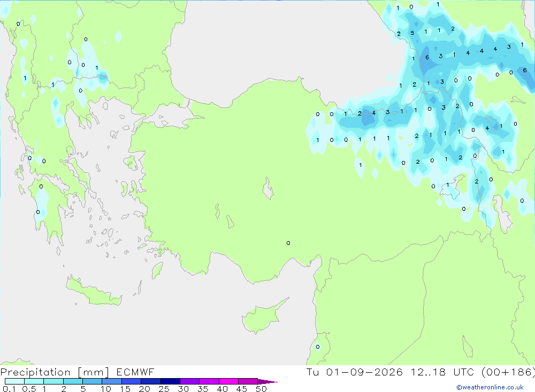The image size is (535, 392).
Task: Click legend swatch between 0.1 and 0.5
Action: click(x=14, y=381)
